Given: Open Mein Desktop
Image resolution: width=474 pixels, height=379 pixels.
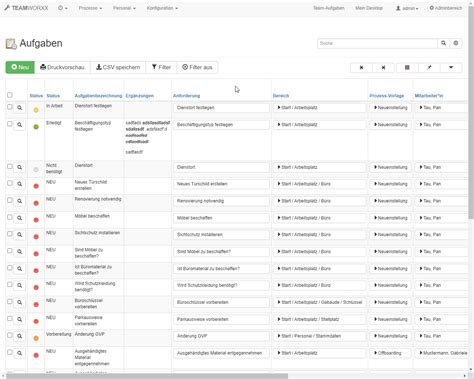Looking at the screenshot, I should 369,8.
